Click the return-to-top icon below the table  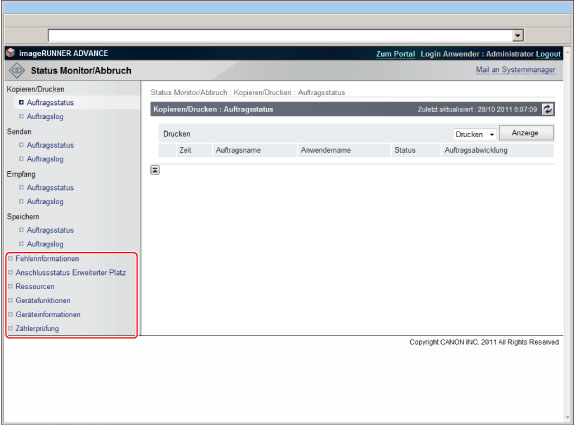click(x=155, y=170)
